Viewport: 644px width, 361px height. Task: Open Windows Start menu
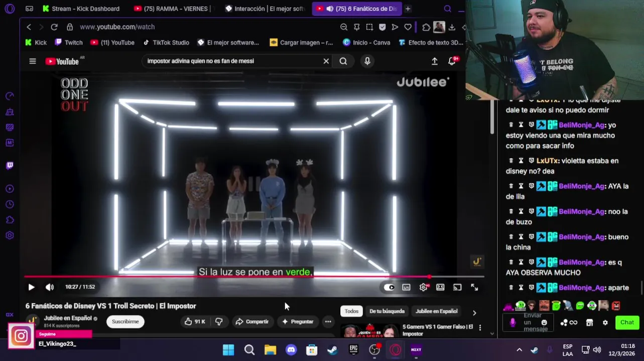click(228, 349)
